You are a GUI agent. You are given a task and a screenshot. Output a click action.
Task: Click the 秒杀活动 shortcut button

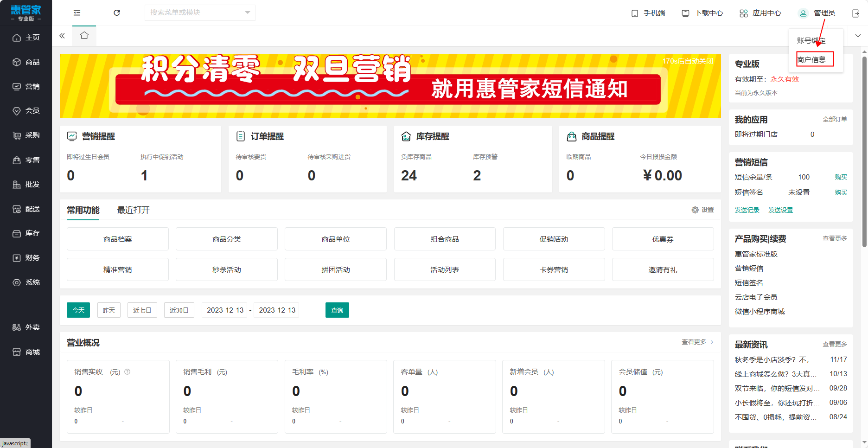227,269
